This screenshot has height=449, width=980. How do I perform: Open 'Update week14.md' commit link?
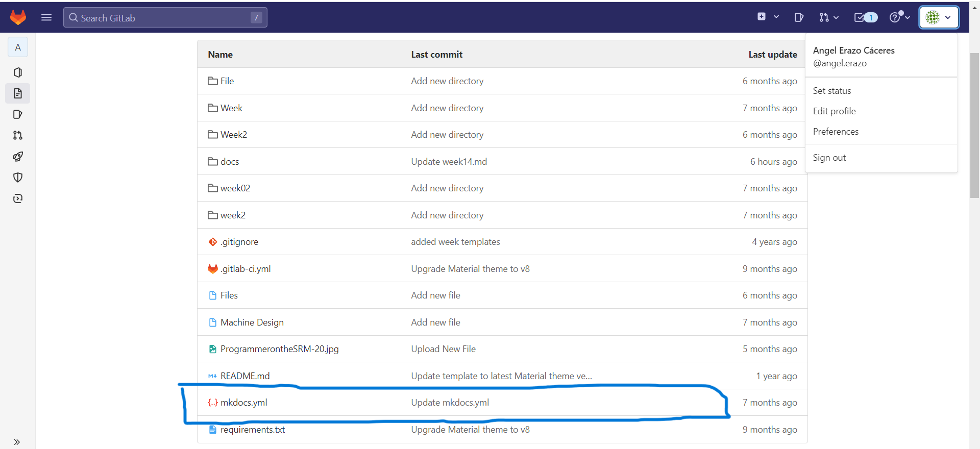pyautogui.click(x=449, y=162)
